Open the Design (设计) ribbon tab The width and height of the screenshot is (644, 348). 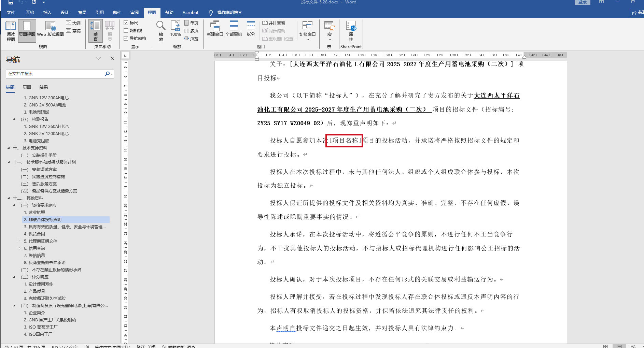(65, 13)
